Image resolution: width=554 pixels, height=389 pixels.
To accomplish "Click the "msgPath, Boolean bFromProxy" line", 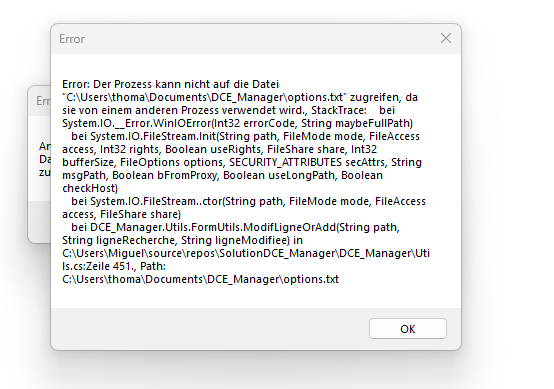I will coord(222,175).
